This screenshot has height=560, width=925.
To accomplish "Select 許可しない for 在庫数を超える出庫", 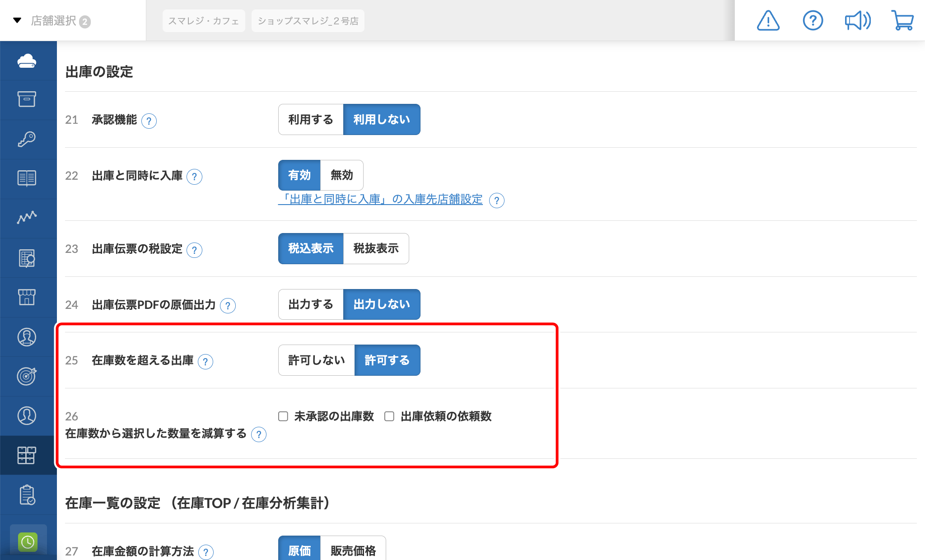I will click(x=317, y=360).
